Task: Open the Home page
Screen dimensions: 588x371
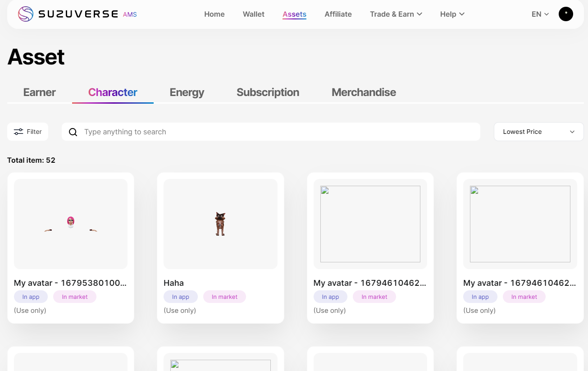Action: coord(214,14)
